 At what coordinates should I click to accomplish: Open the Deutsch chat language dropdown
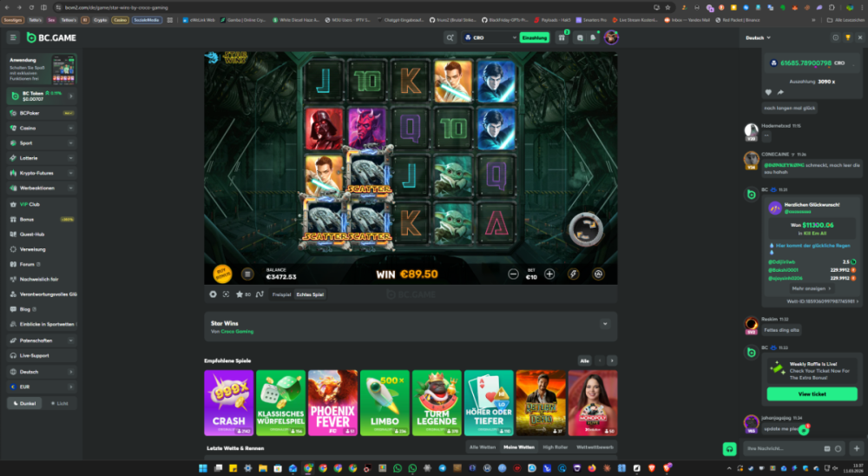(x=758, y=37)
